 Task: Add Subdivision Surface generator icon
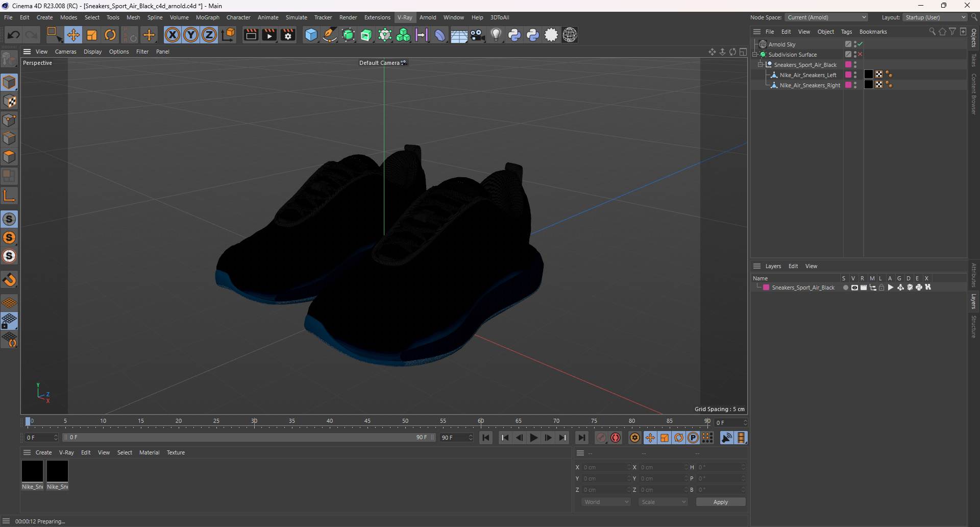pos(348,35)
